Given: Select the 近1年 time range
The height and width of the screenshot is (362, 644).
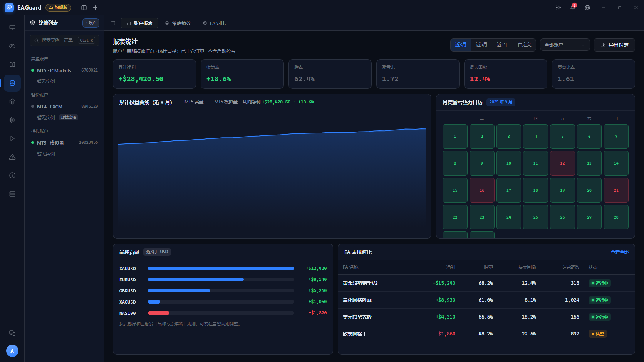Looking at the screenshot, I should pos(503,45).
